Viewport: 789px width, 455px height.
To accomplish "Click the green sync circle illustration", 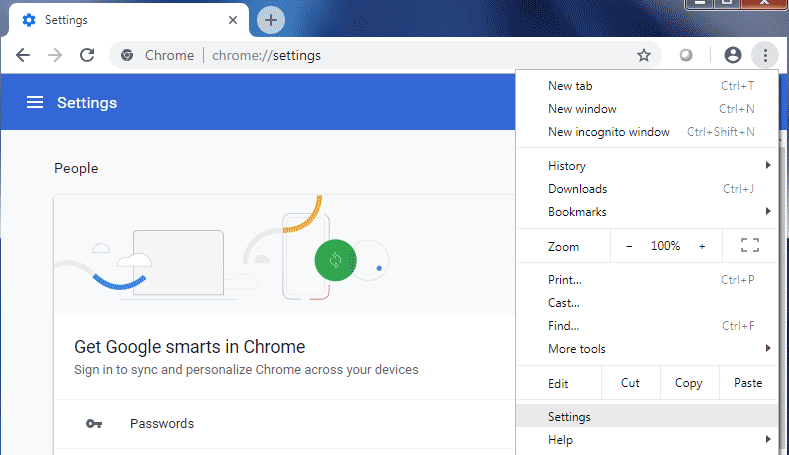I will click(x=335, y=260).
